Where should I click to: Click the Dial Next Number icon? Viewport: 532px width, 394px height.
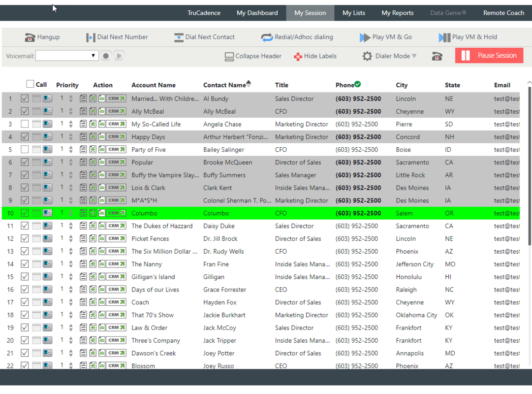point(91,37)
